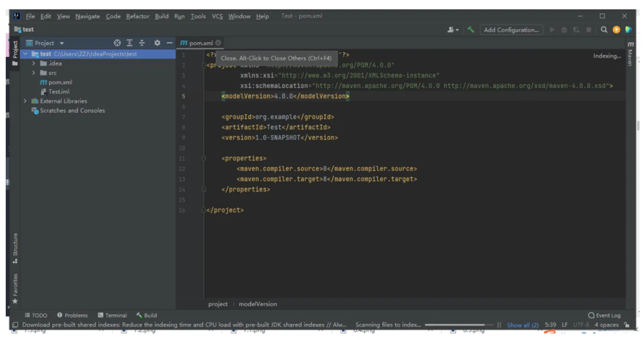Expand External Libraries node
This screenshot has height=340, width=644.
(25, 101)
